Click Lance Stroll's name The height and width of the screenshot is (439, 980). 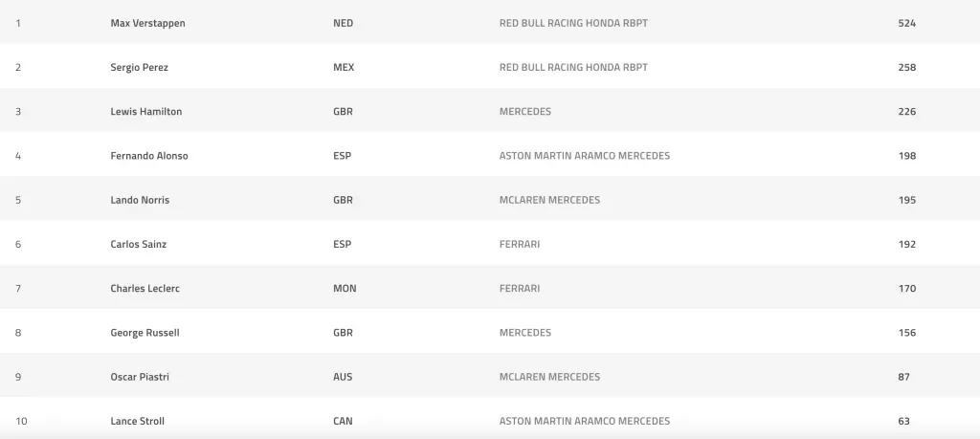pos(137,421)
